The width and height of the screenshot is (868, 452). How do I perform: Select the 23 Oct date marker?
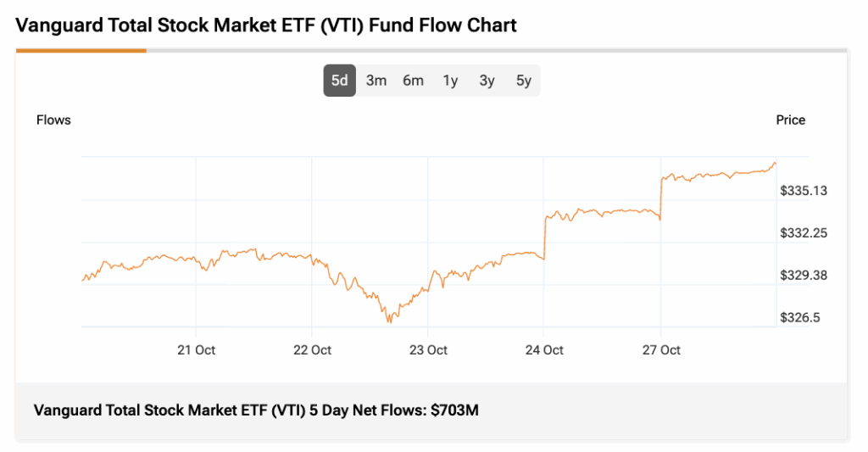pos(428,350)
